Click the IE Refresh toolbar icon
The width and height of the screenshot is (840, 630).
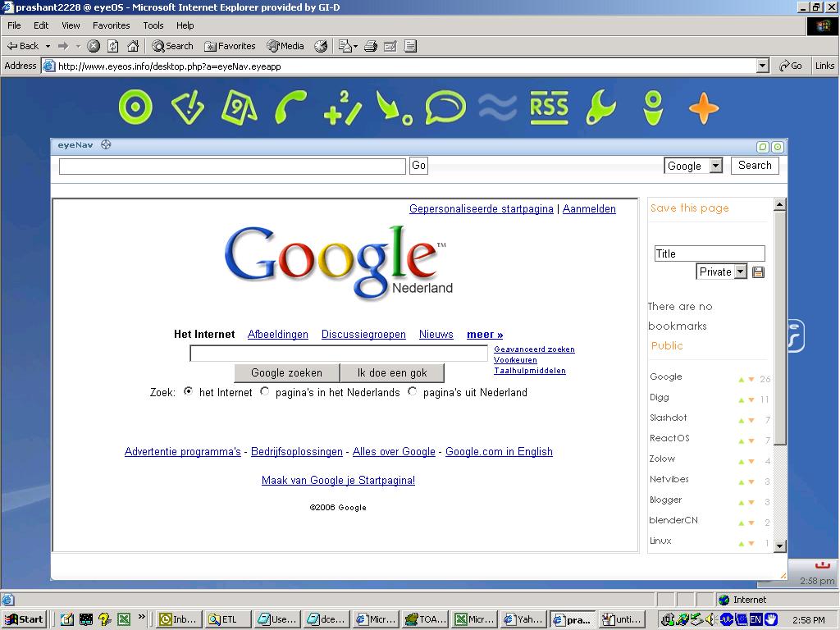coord(113,46)
